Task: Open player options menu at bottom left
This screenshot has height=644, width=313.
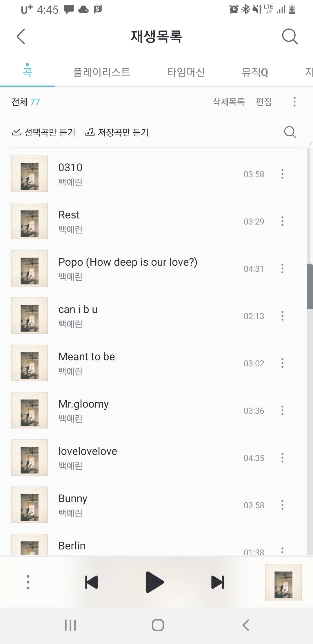Action: tap(28, 582)
